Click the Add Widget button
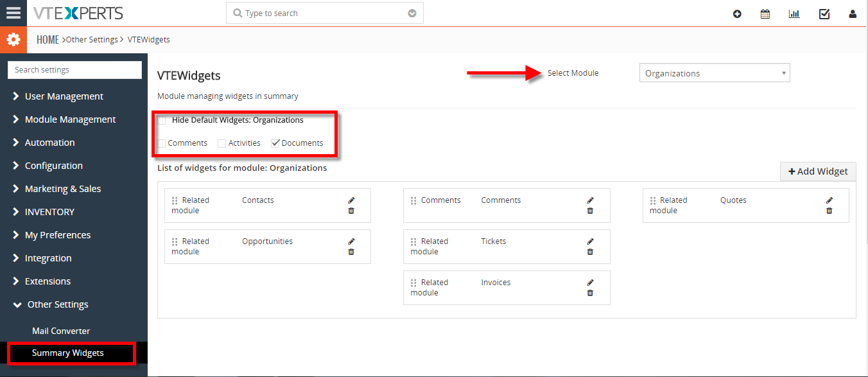The width and height of the screenshot is (868, 377). [818, 171]
